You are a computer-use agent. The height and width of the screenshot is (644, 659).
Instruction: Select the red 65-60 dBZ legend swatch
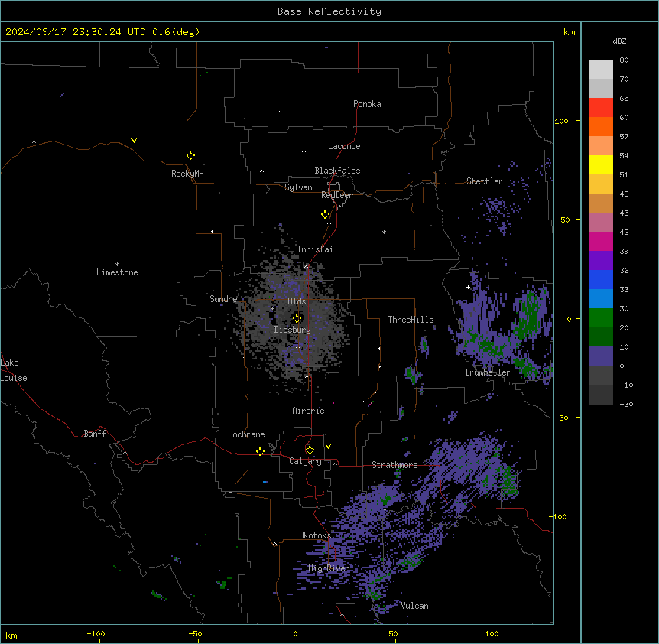pyautogui.click(x=601, y=108)
